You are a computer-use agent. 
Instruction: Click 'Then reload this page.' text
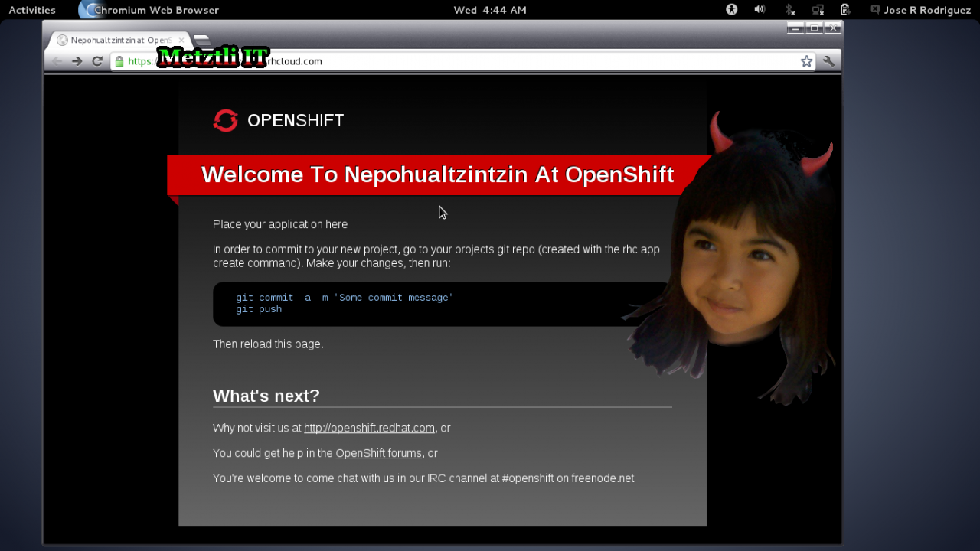coord(268,344)
